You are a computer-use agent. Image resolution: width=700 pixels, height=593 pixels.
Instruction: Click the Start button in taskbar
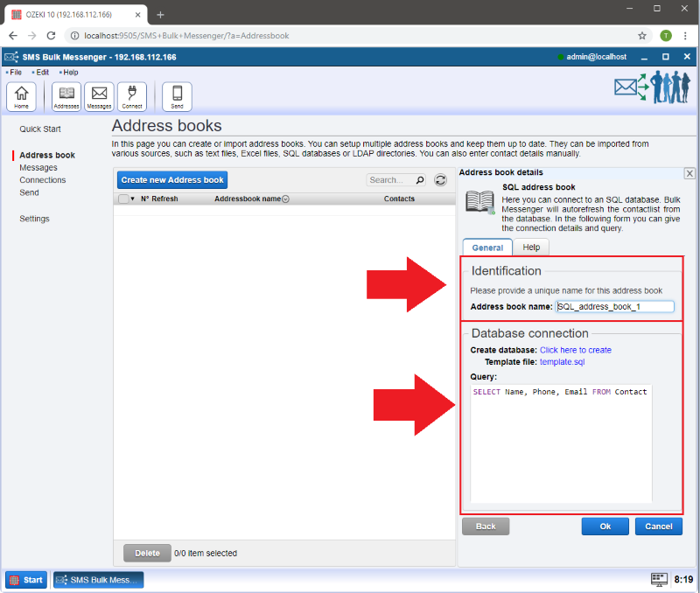tap(26, 580)
